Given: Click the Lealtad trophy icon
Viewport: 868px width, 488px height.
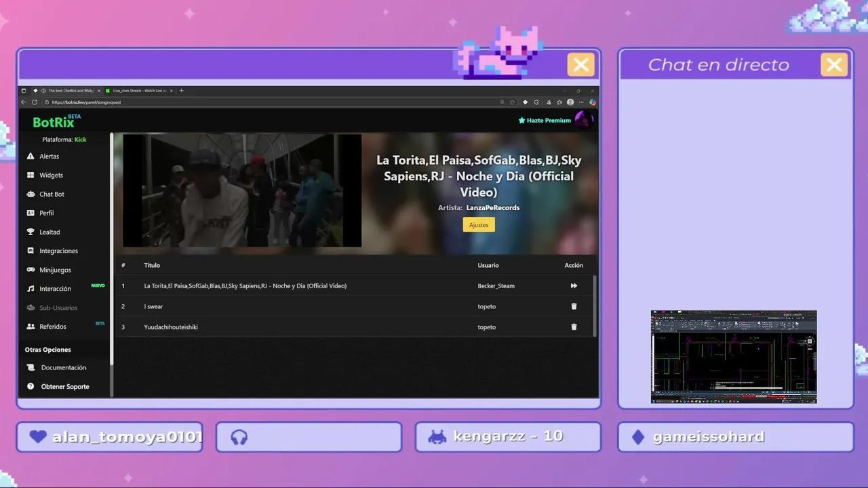Looking at the screenshot, I should pos(30,232).
